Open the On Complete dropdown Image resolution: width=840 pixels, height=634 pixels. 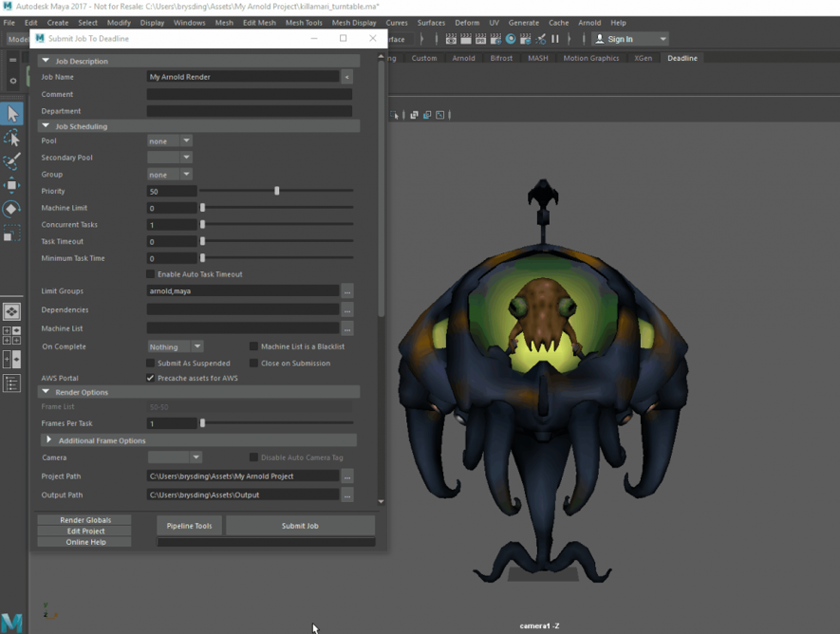[175, 346]
